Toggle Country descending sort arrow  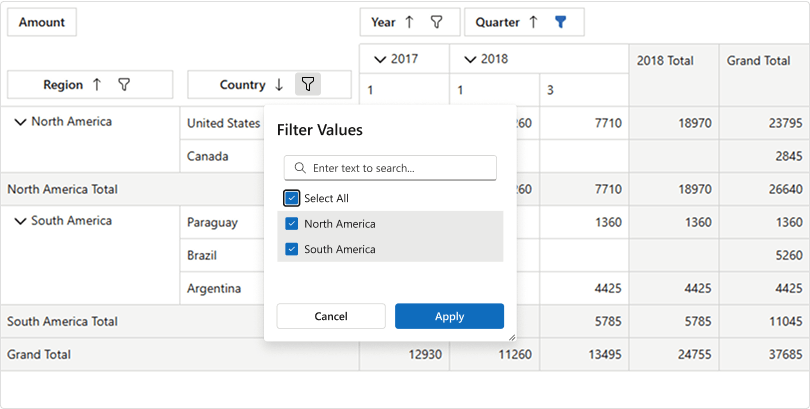pyautogui.click(x=279, y=85)
